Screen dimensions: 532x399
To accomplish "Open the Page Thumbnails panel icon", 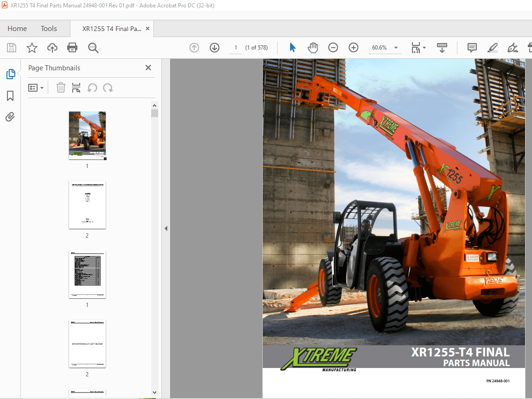I will [x=10, y=74].
